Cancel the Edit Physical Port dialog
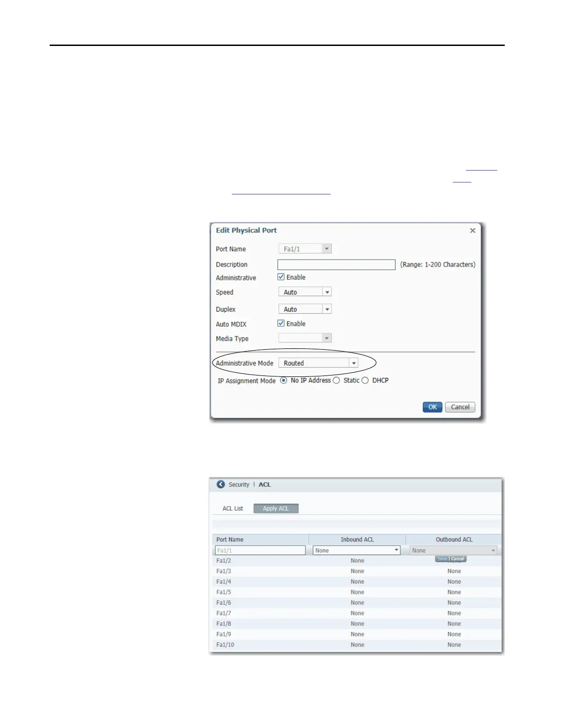 pyautogui.click(x=460, y=407)
